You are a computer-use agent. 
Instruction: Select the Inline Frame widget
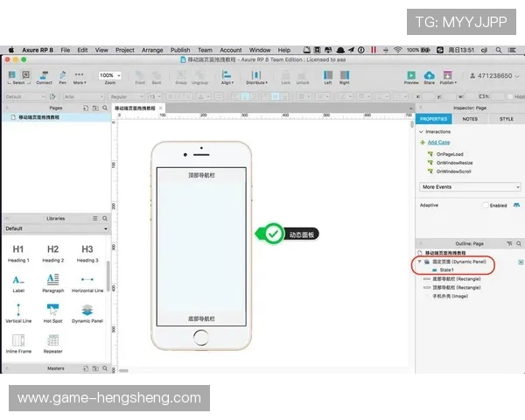click(18, 344)
